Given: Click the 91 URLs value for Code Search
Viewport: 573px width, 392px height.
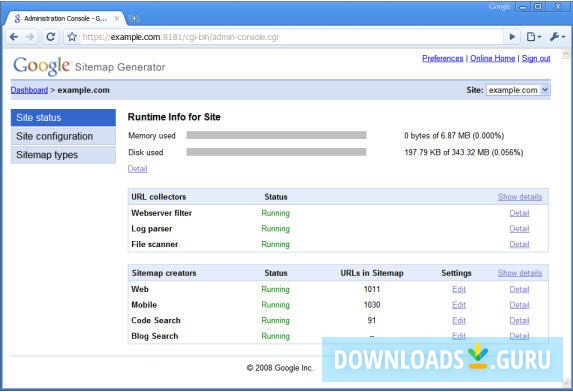Looking at the screenshot, I should (x=372, y=321).
